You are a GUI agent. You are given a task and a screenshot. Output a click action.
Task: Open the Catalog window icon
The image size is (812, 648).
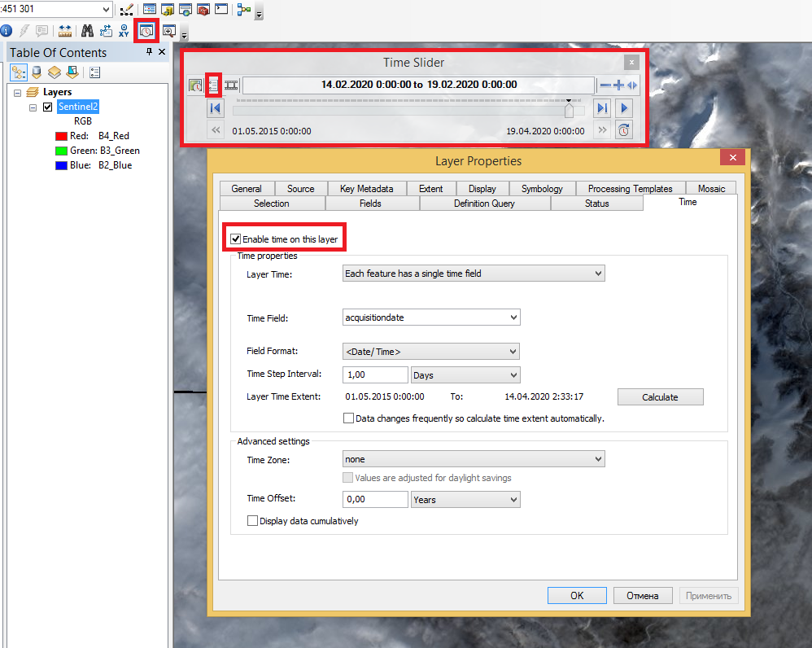click(x=168, y=9)
